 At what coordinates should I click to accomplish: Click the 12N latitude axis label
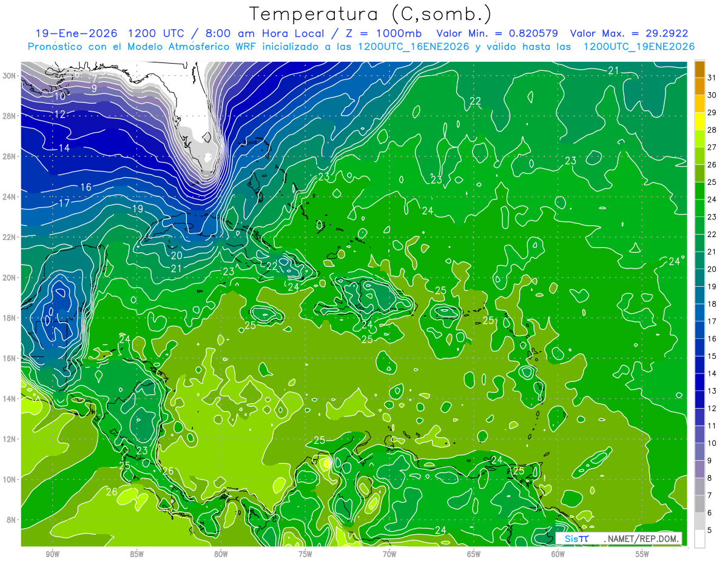pyautogui.click(x=9, y=439)
